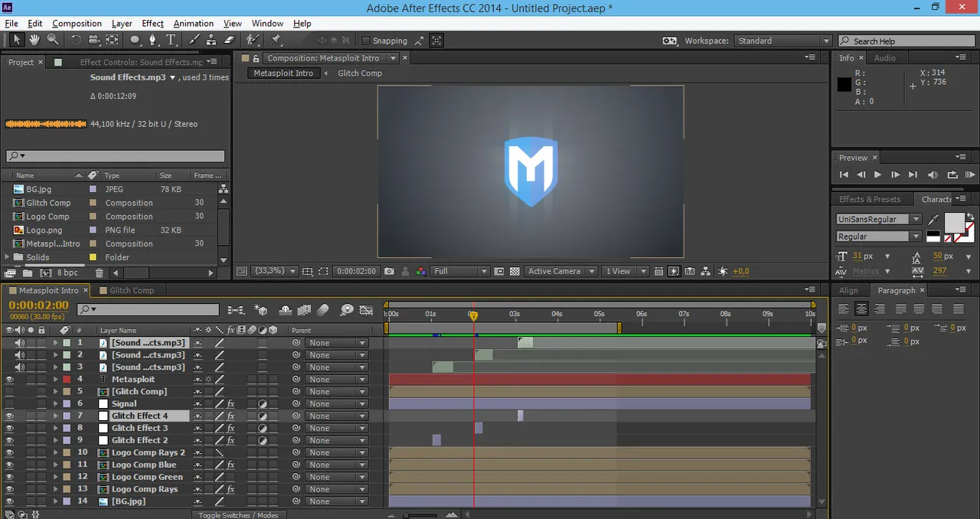Select the Roto Brush tool
Screen dimensions: 980x519
253,40
